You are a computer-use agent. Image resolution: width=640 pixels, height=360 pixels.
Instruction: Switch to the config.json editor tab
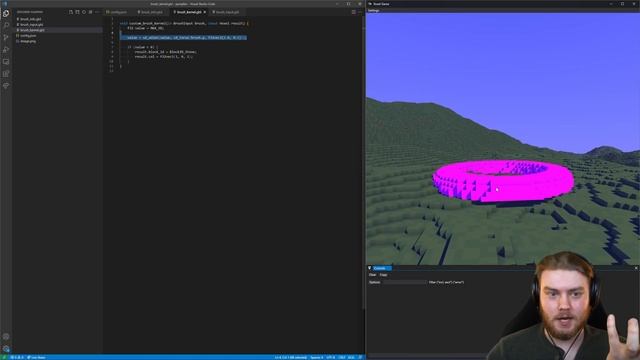point(118,12)
